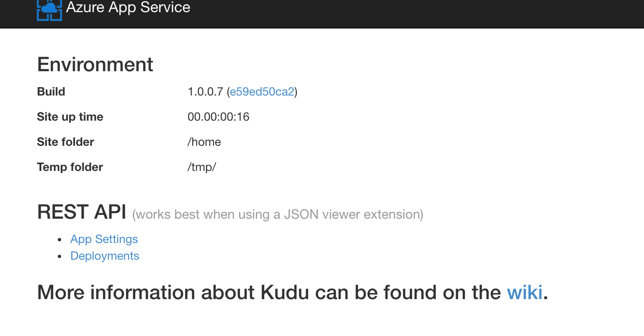Follow the wiki link about Kudu

(525, 292)
